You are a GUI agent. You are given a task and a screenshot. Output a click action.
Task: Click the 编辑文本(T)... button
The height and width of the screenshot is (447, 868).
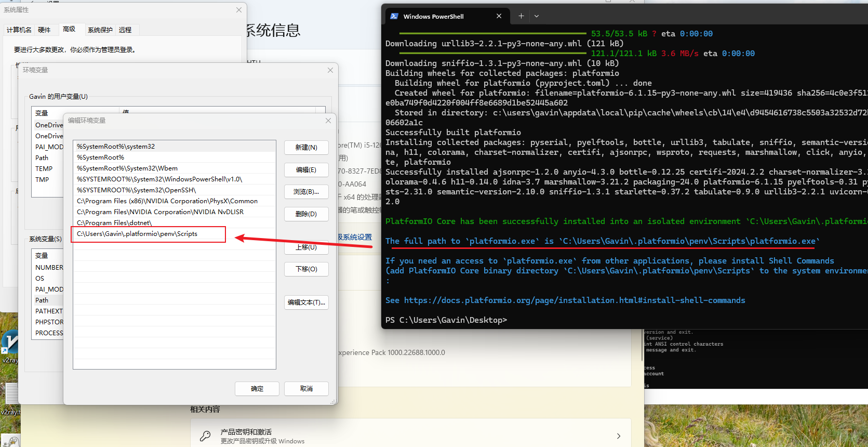coord(306,303)
